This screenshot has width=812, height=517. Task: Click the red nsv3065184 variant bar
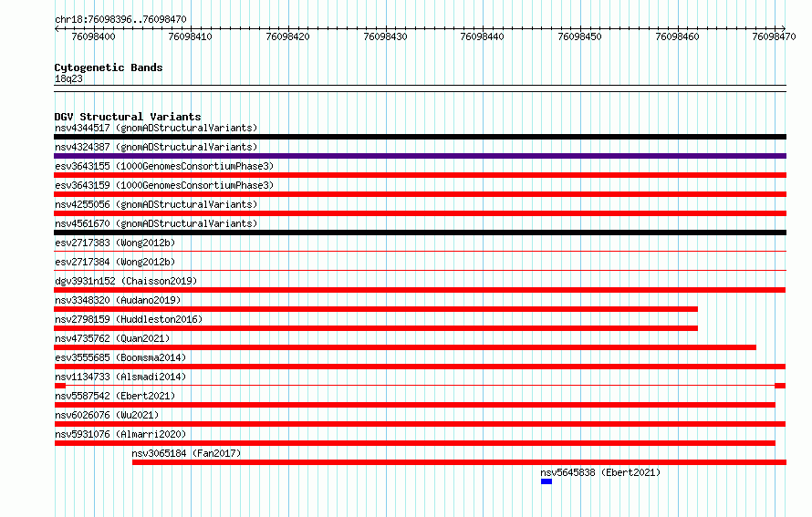pos(459,462)
